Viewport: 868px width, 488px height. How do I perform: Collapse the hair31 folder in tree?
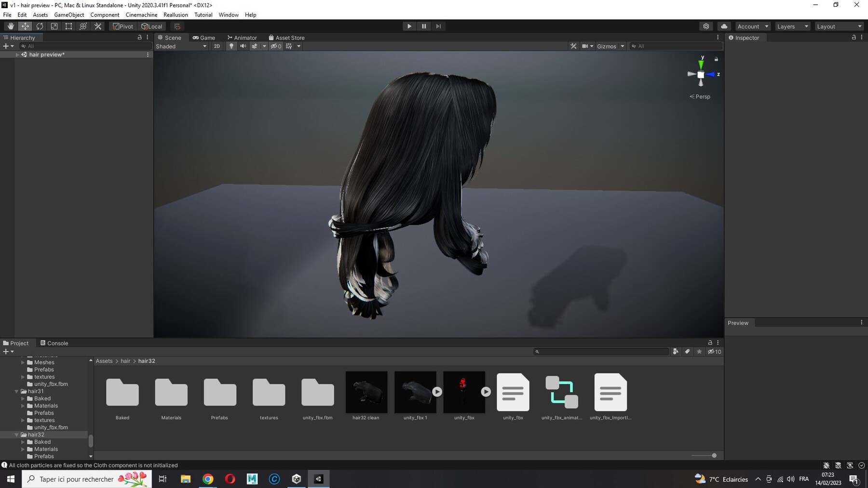[x=17, y=391]
